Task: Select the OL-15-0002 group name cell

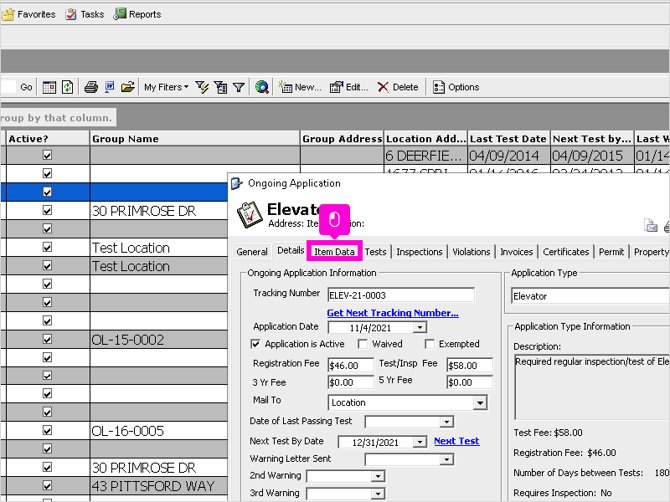Action: pos(159,340)
